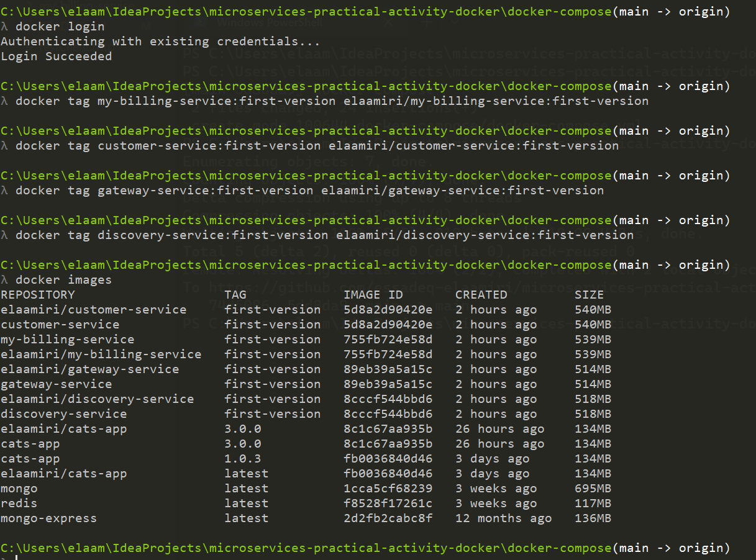Click tag 'first-version' in elaamiri/customer-service row
This screenshot has width=756, height=560.
pyautogui.click(x=273, y=310)
